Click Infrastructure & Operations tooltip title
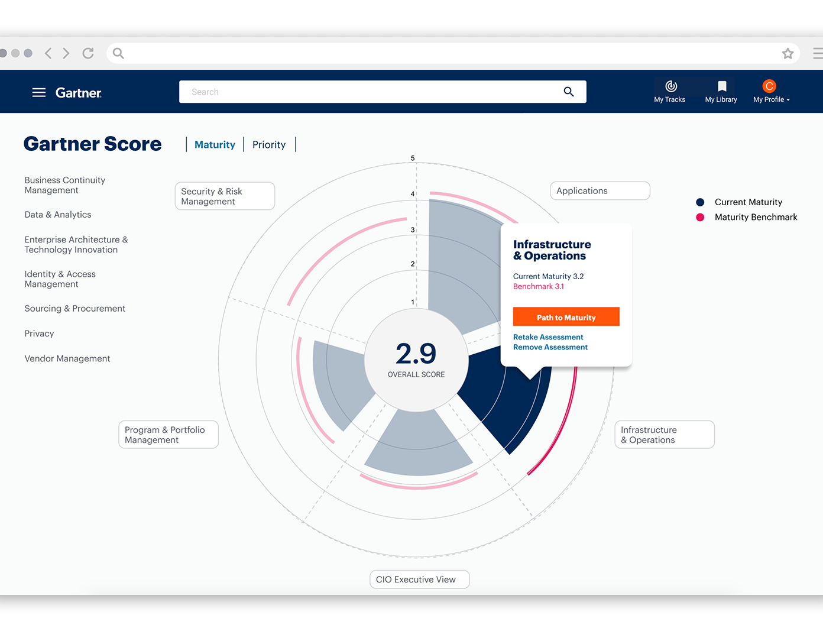 point(552,250)
